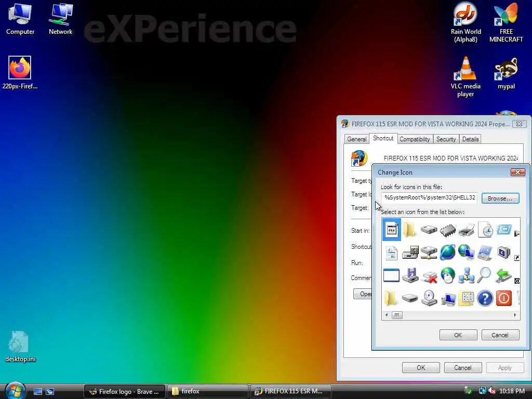Click the icon list left scroll arrow
The width and height of the screenshot is (532, 399).
point(386,315)
